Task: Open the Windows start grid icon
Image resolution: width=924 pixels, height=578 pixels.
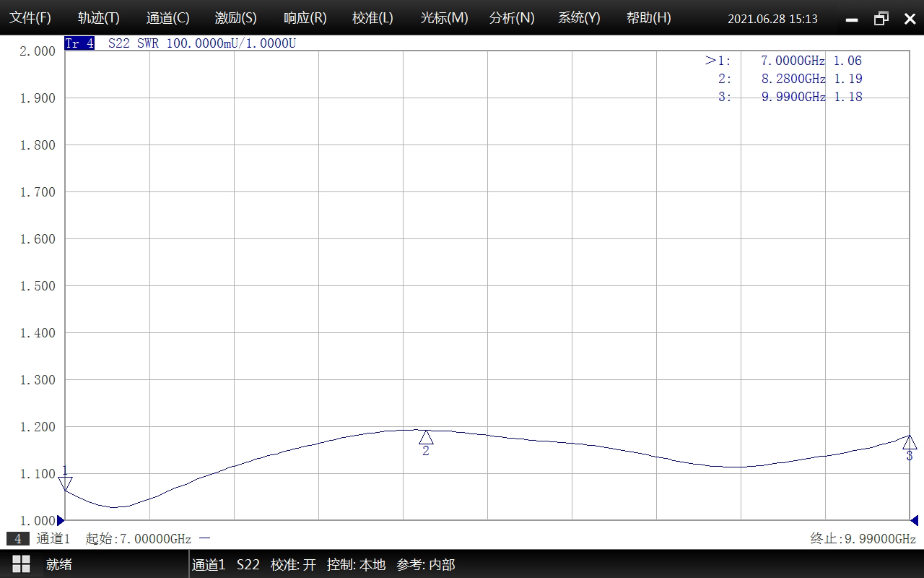Action: pyautogui.click(x=21, y=564)
